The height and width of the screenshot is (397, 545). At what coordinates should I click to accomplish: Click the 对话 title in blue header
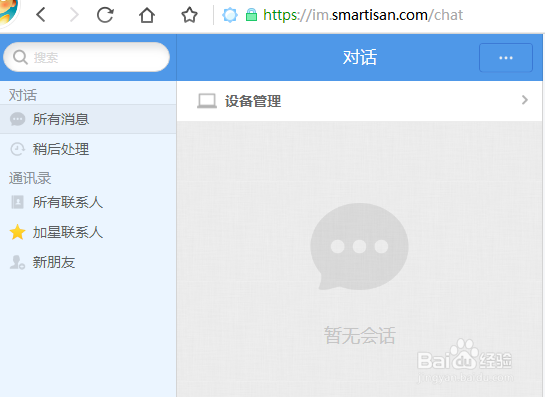click(360, 57)
